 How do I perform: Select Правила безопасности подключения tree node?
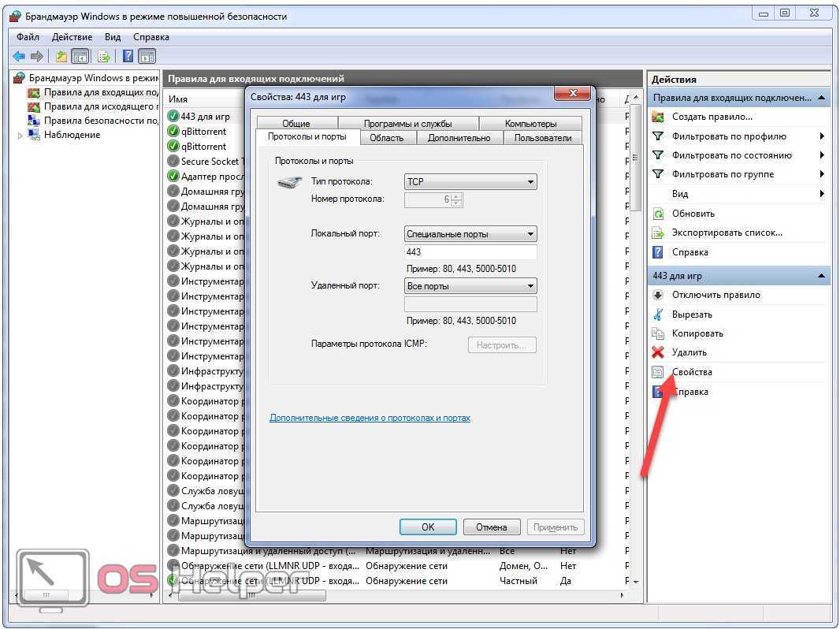tap(100, 121)
